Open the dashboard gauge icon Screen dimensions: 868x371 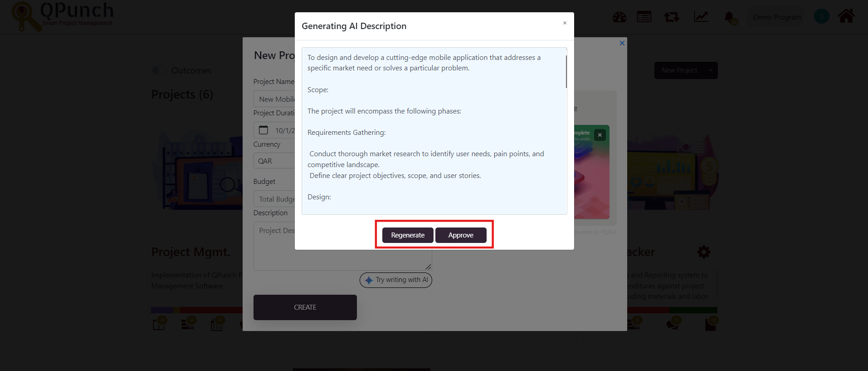coord(619,17)
